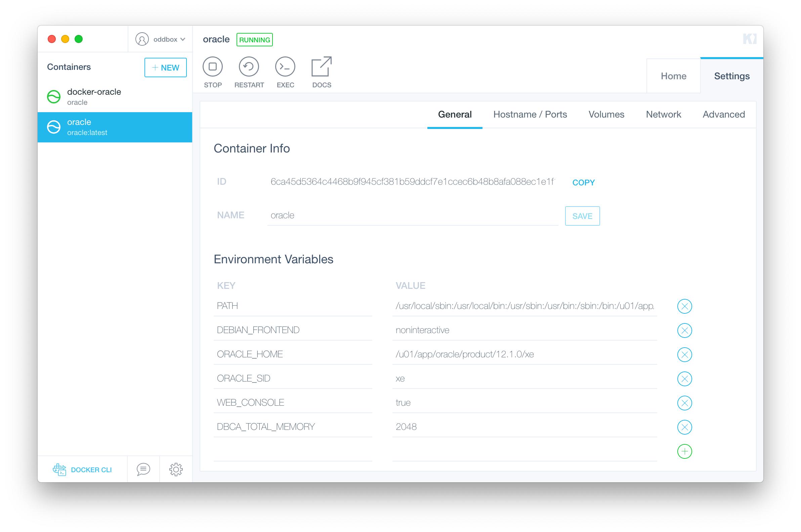Screen dimensions: 801x532
Task: Edit the noninteractive value field
Action: pos(524,330)
